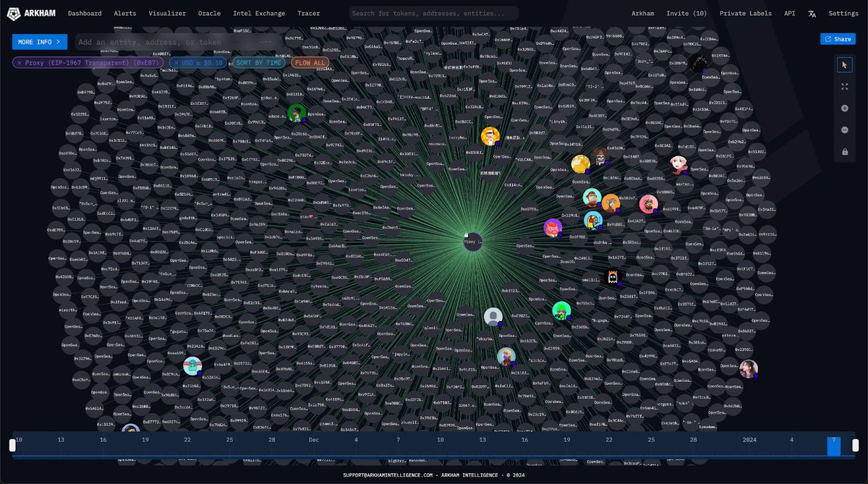Select the skull-face avatar near gold node
The height and width of the screenshot is (484, 868).
point(600,156)
